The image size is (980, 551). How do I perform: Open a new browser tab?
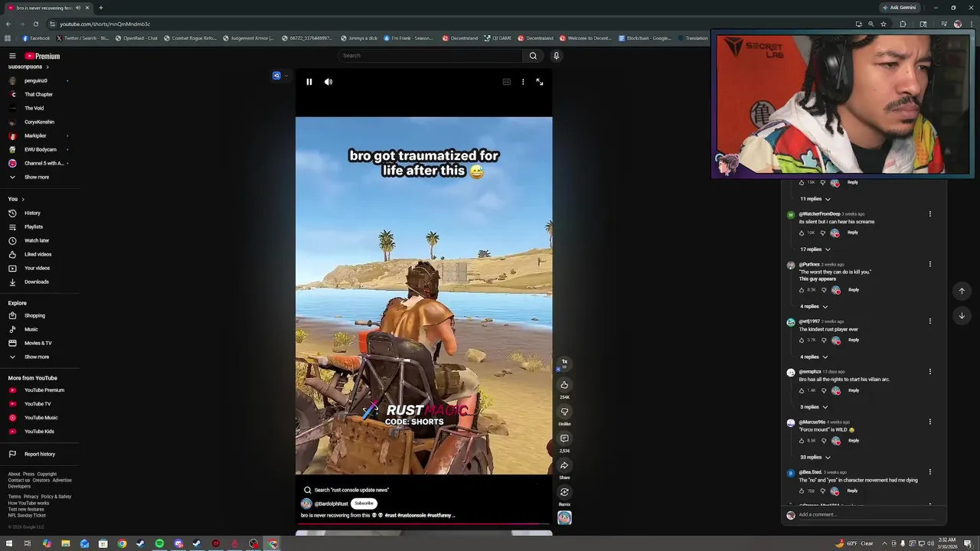click(x=100, y=8)
